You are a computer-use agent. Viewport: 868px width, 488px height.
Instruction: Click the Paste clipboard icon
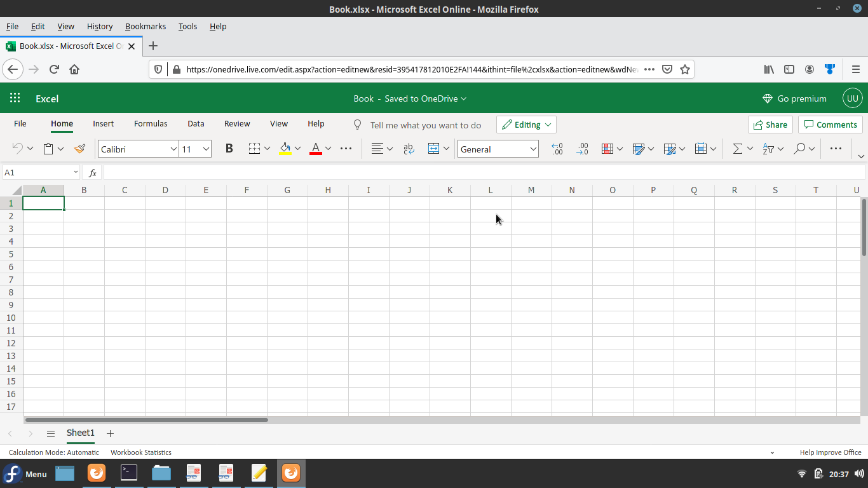tap(48, 149)
